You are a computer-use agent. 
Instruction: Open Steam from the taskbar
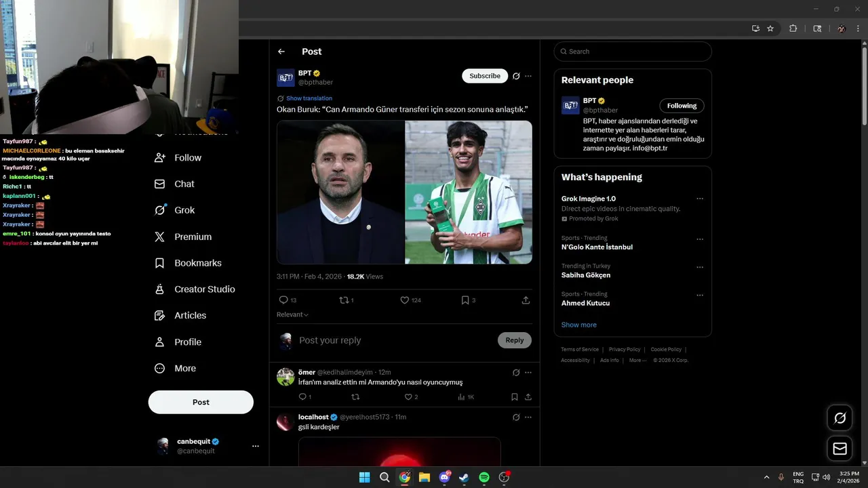(464, 477)
